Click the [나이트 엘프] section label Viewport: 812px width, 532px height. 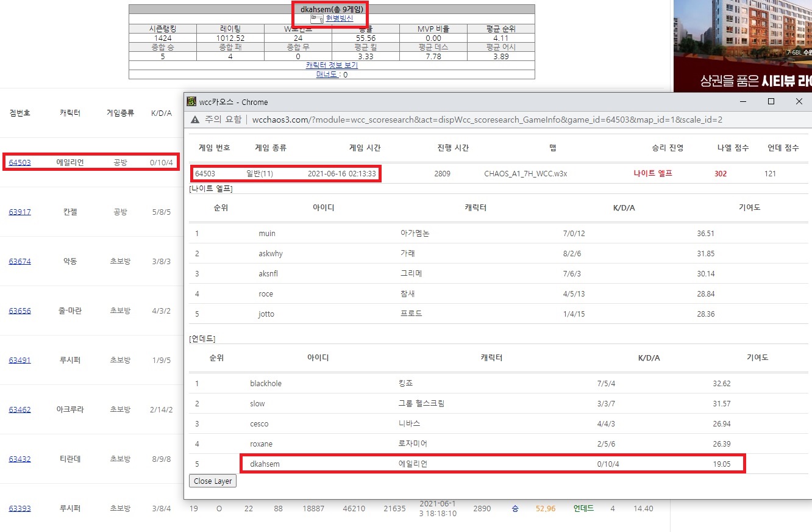coord(211,189)
